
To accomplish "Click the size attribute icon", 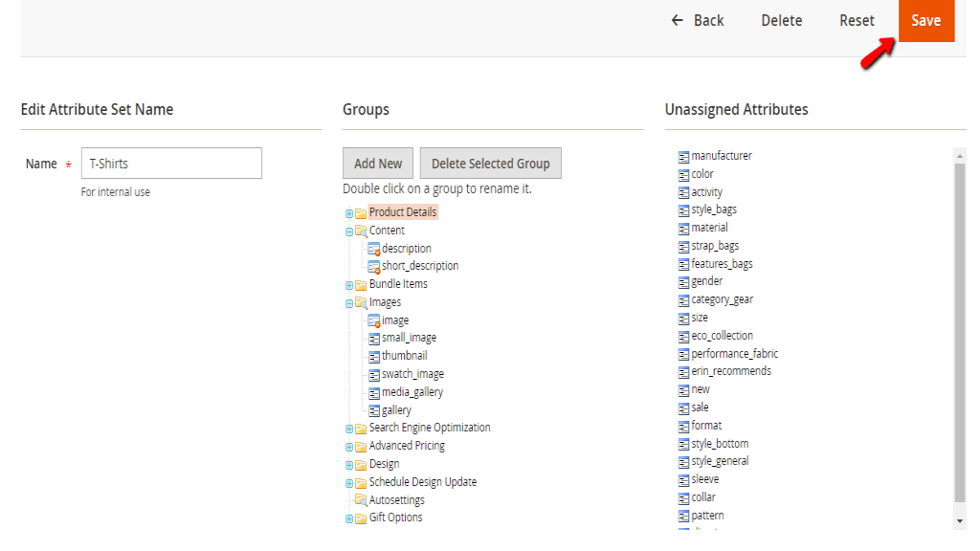I will (683, 319).
